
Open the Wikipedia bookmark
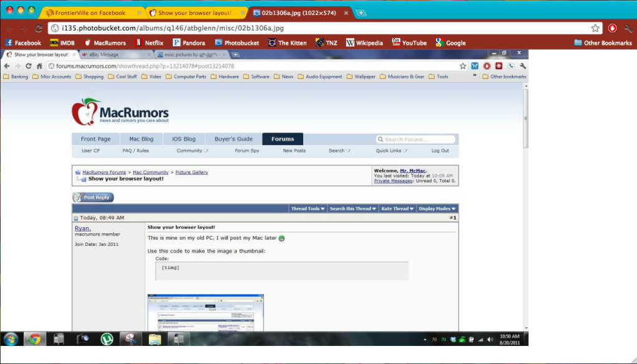coord(364,42)
